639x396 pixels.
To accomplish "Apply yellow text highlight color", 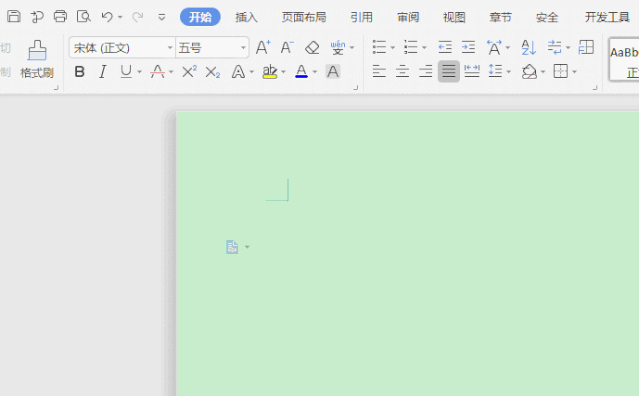I will point(270,72).
